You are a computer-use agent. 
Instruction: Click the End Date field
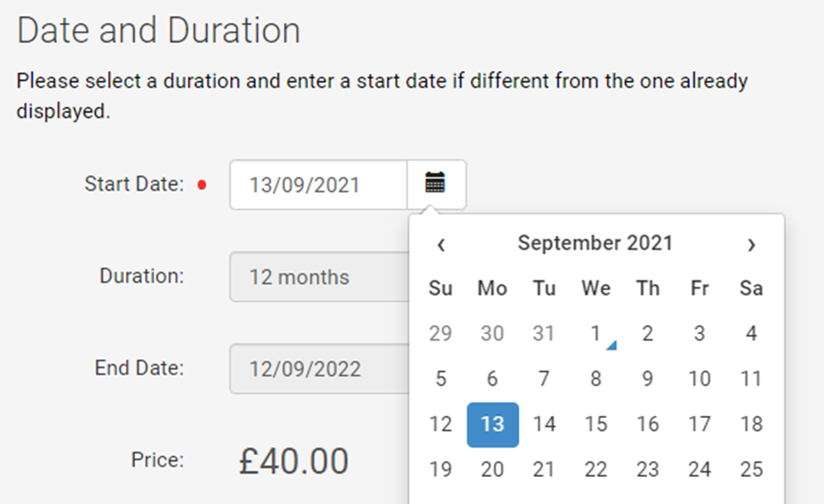(x=320, y=369)
